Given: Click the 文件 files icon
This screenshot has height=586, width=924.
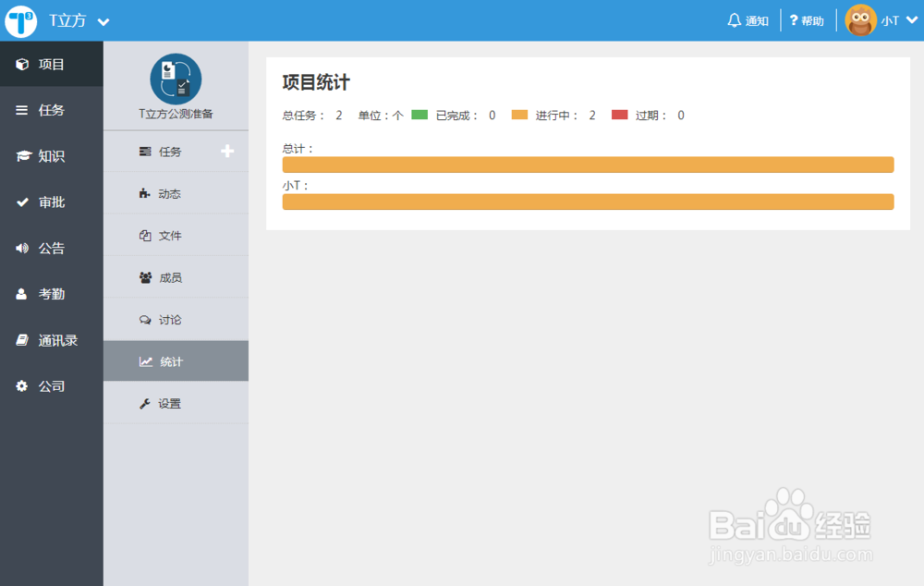Looking at the screenshot, I should click(x=145, y=235).
